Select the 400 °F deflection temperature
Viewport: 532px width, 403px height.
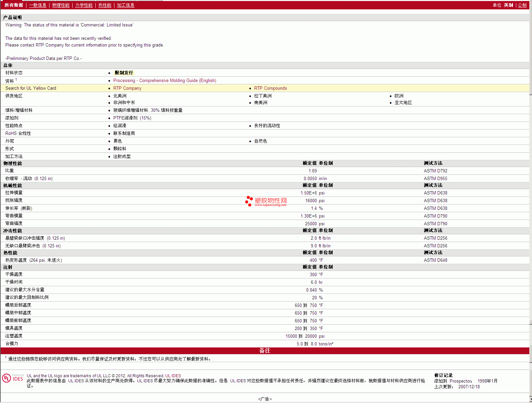316,260
